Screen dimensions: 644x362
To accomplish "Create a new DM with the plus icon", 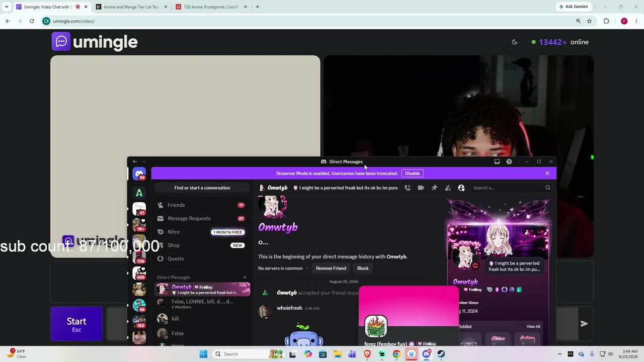I will (245, 277).
